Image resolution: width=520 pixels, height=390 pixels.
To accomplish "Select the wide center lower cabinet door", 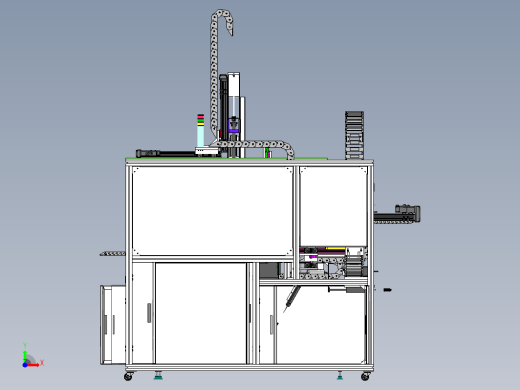I will pyautogui.click(x=201, y=313).
